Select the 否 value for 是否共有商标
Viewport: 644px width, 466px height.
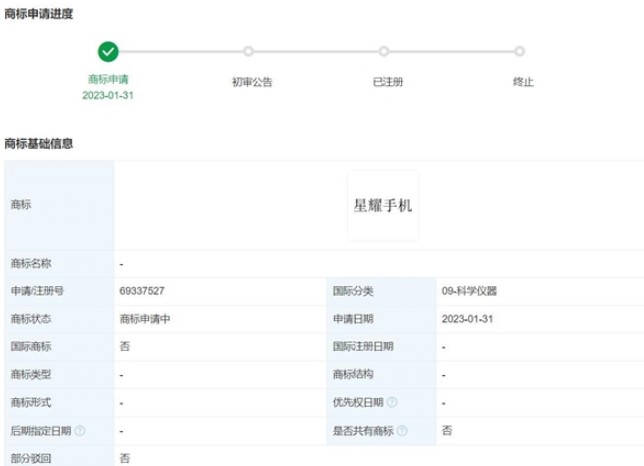point(447,431)
